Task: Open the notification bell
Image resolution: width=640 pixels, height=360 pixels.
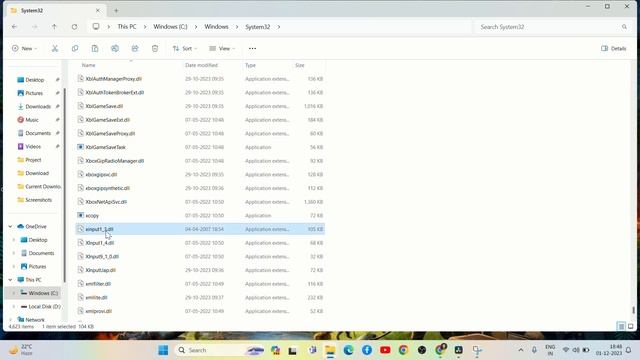Action: tap(629, 350)
